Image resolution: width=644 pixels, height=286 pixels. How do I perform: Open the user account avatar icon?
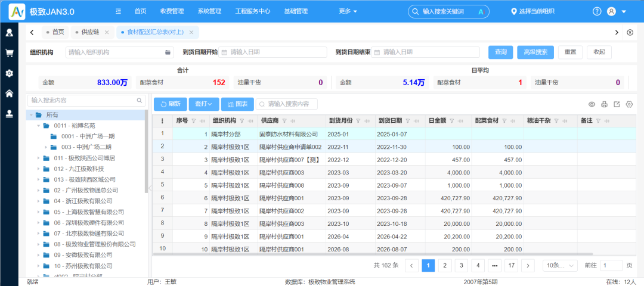[611, 11]
